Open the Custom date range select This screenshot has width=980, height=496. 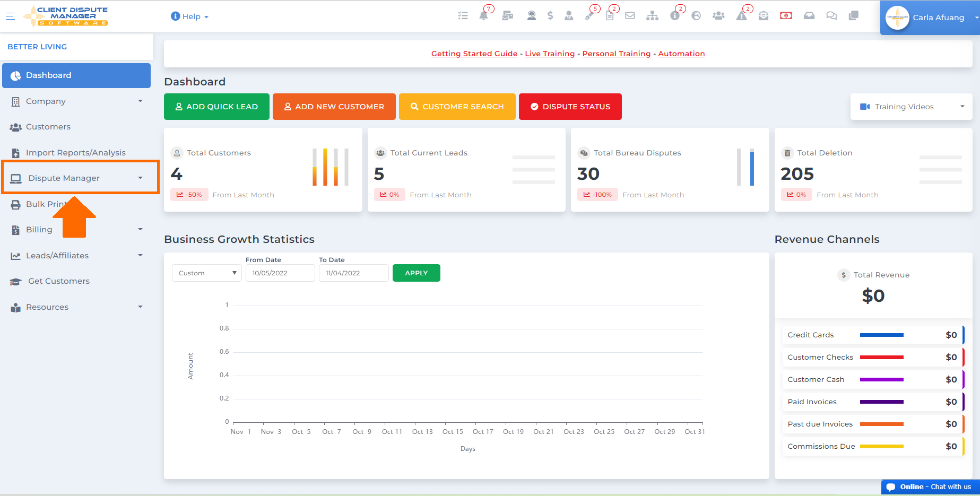(x=207, y=273)
